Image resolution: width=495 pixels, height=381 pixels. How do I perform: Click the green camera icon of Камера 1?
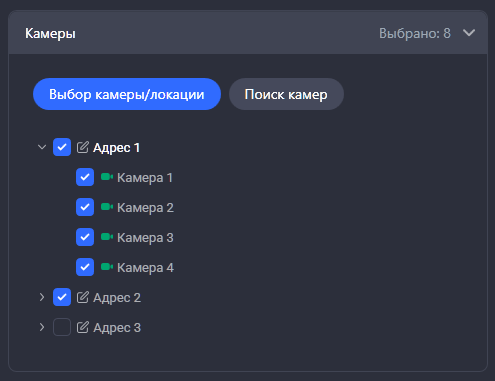click(x=107, y=177)
